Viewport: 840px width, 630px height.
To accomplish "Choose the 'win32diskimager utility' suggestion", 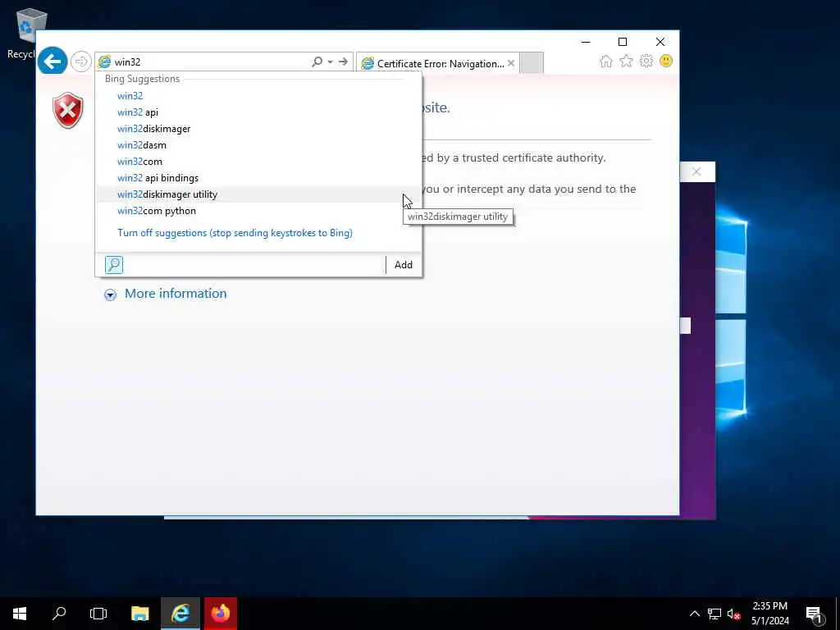I will pos(258,194).
